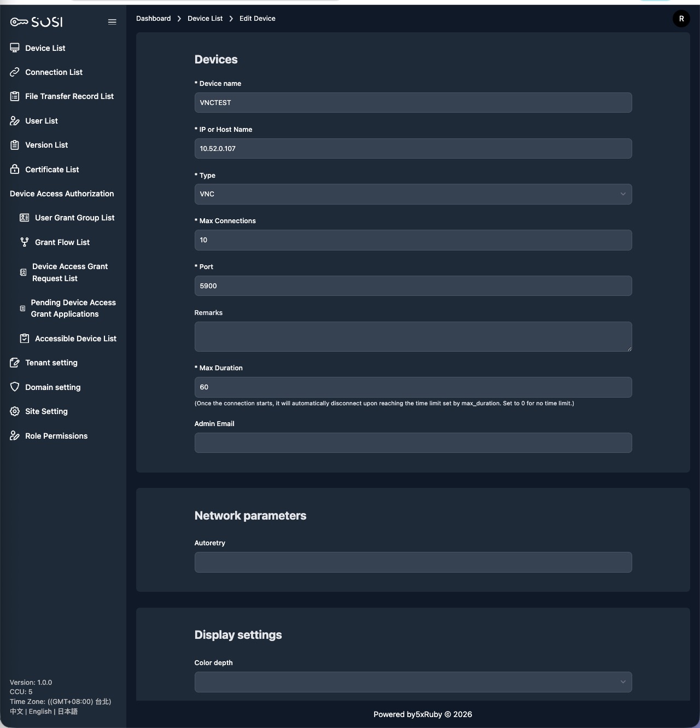Viewport: 700px width, 728px height.
Task: Click the Domain setting shield icon
Action: coord(15,387)
